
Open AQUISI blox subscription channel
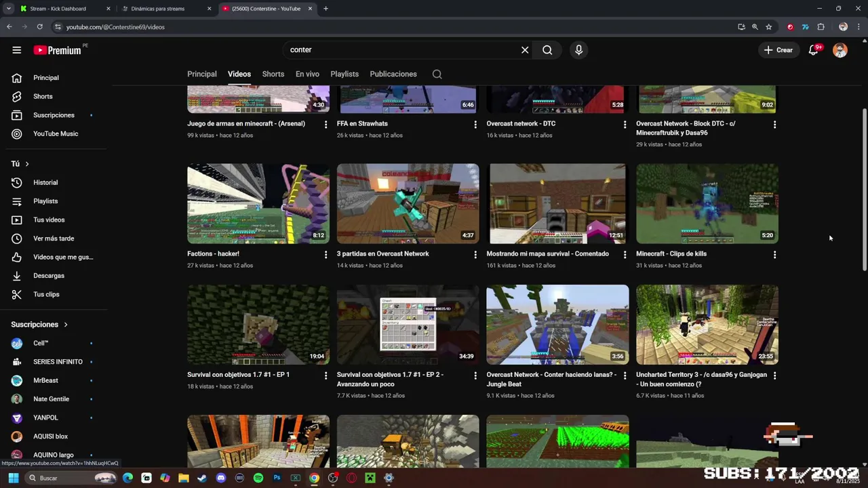[x=52, y=436]
